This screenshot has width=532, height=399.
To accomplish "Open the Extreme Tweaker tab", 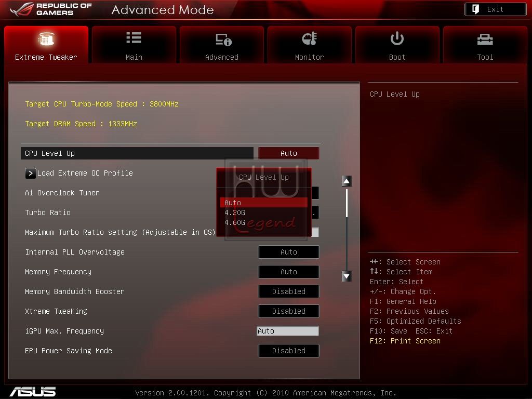I will click(46, 45).
